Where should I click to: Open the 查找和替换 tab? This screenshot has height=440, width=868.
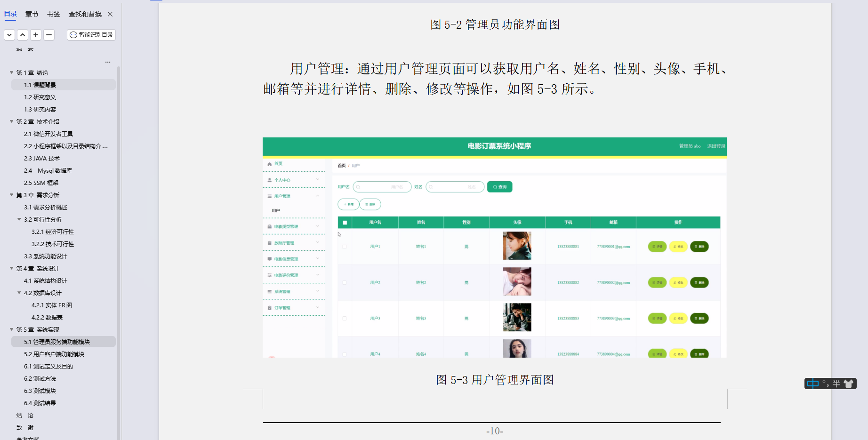click(85, 14)
